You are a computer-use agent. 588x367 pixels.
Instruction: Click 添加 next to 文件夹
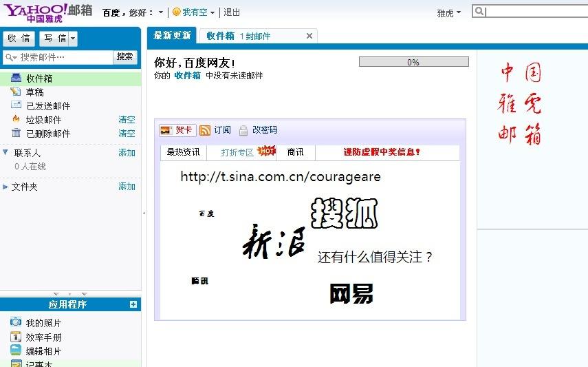(x=127, y=187)
